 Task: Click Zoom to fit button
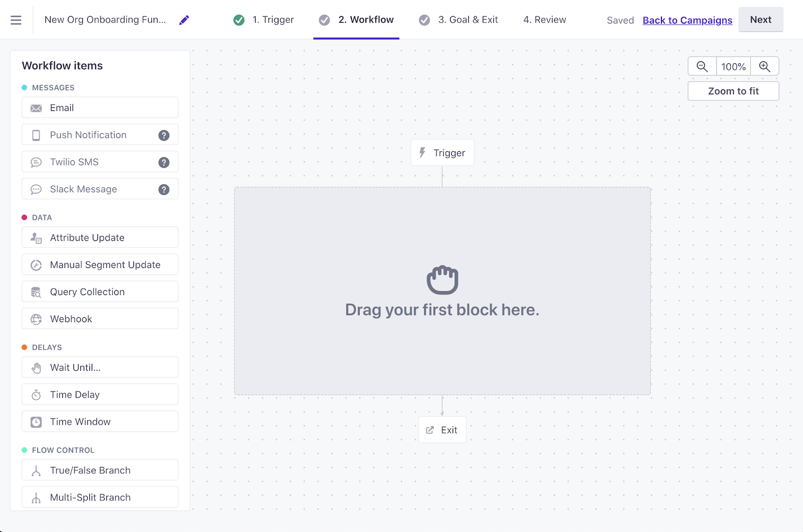tap(733, 91)
